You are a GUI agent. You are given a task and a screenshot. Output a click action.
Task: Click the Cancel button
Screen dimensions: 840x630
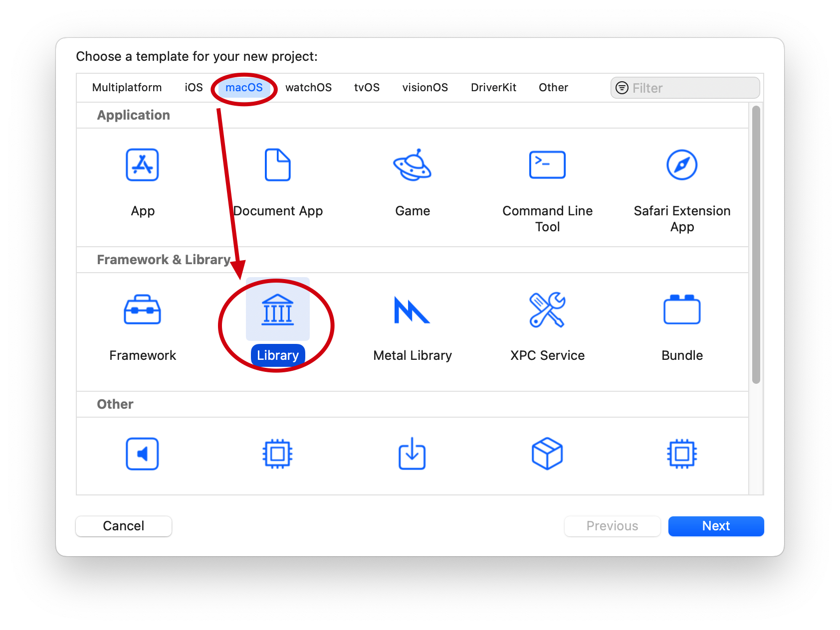[x=124, y=526]
